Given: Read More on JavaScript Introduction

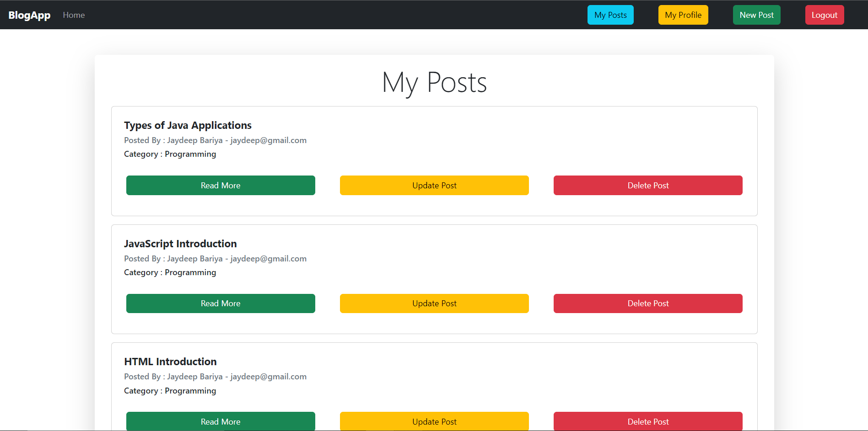Looking at the screenshot, I should 221,303.
